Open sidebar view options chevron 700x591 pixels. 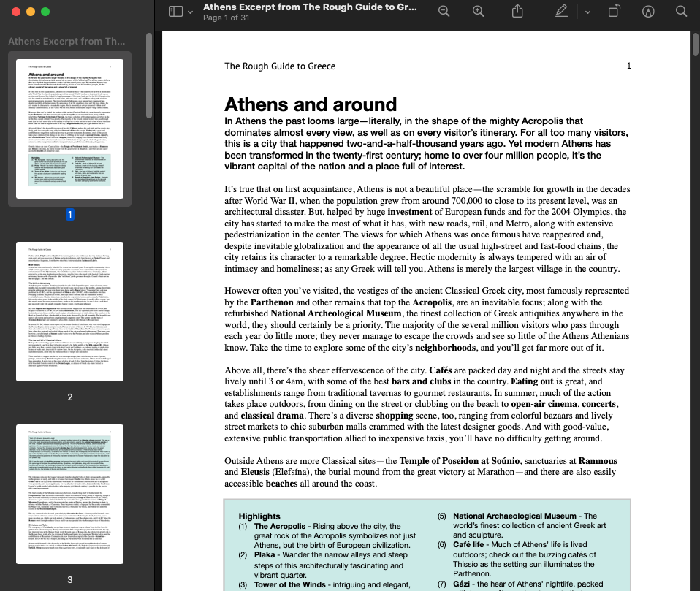pos(190,12)
